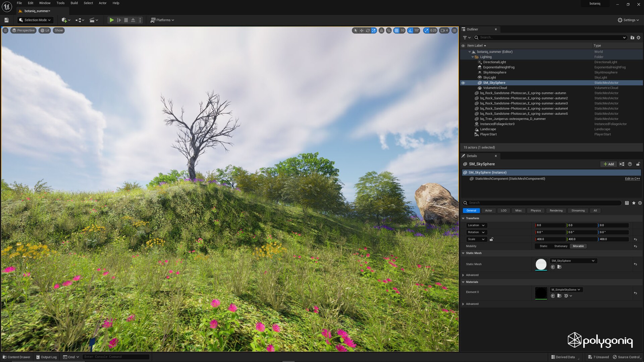Click the Edit in C++ link
This screenshot has width=644, height=362.
632,179
